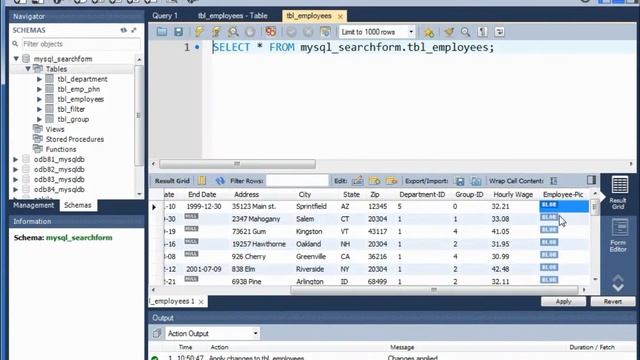Viewport: 640px width, 360px height.
Task: Switch to Schemas tab
Action: 78,205
